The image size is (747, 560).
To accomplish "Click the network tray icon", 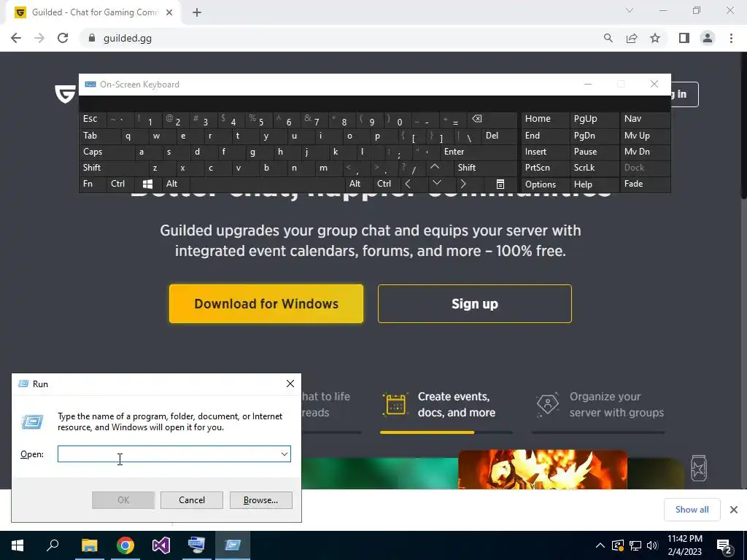I will (635, 545).
